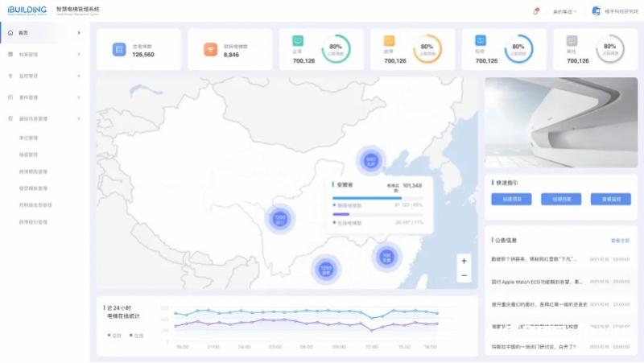Zoom out on the map with minus

pyautogui.click(x=464, y=276)
